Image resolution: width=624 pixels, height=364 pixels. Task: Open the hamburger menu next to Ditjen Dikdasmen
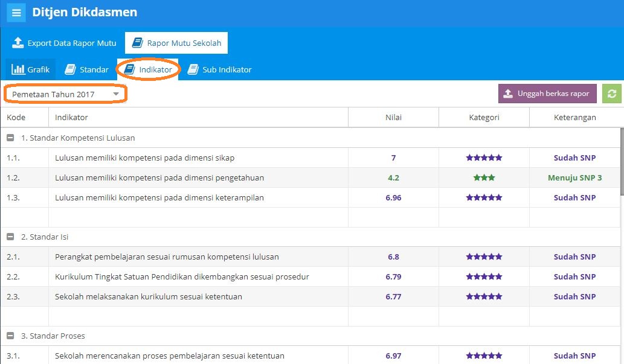point(16,13)
